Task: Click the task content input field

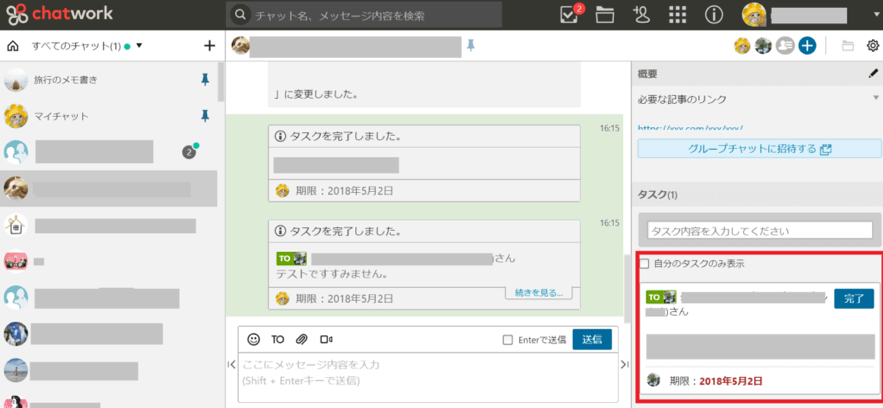Action: [x=759, y=231]
